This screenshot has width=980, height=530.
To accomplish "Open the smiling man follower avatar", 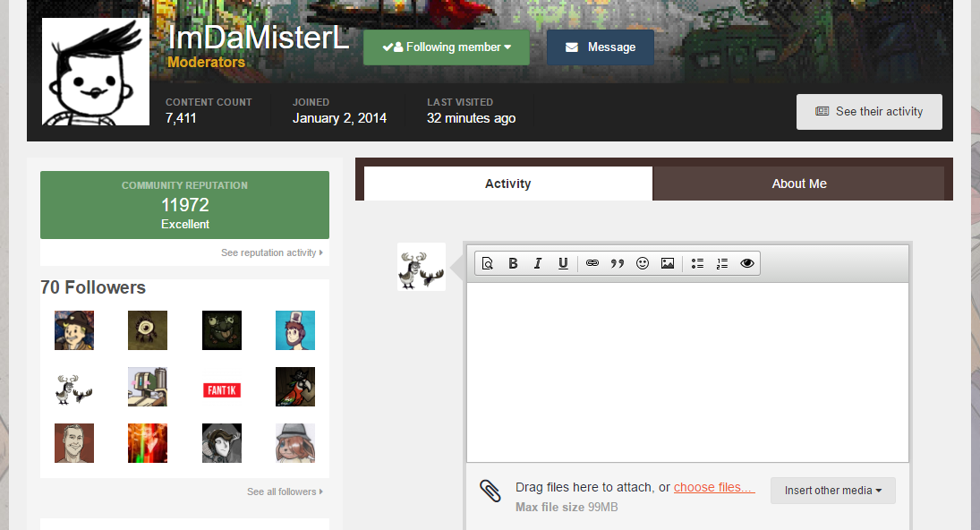I will (x=73, y=443).
